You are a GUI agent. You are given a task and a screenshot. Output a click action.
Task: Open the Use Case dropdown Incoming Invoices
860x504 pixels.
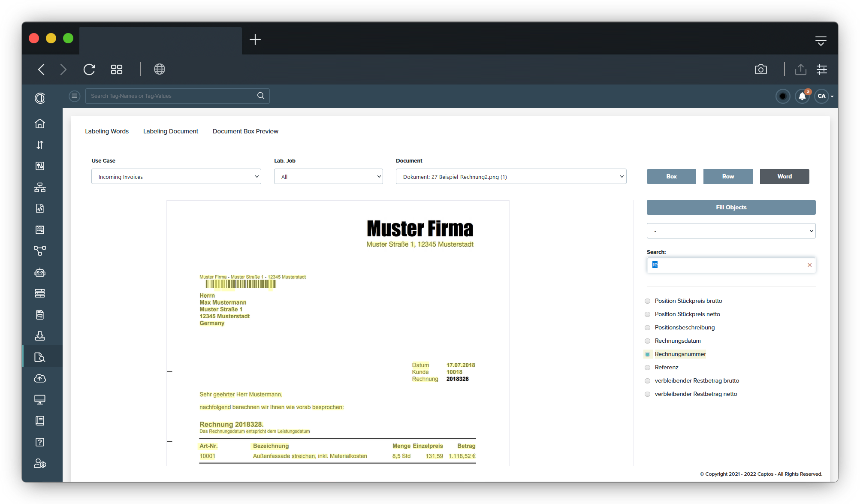(x=176, y=176)
